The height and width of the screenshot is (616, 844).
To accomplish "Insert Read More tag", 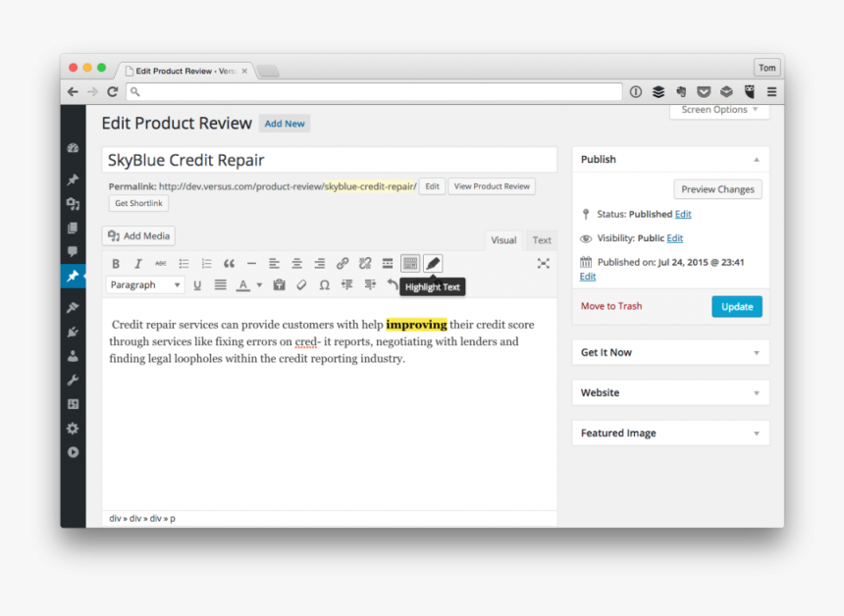I will pyautogui.click(x=388, y=264).
